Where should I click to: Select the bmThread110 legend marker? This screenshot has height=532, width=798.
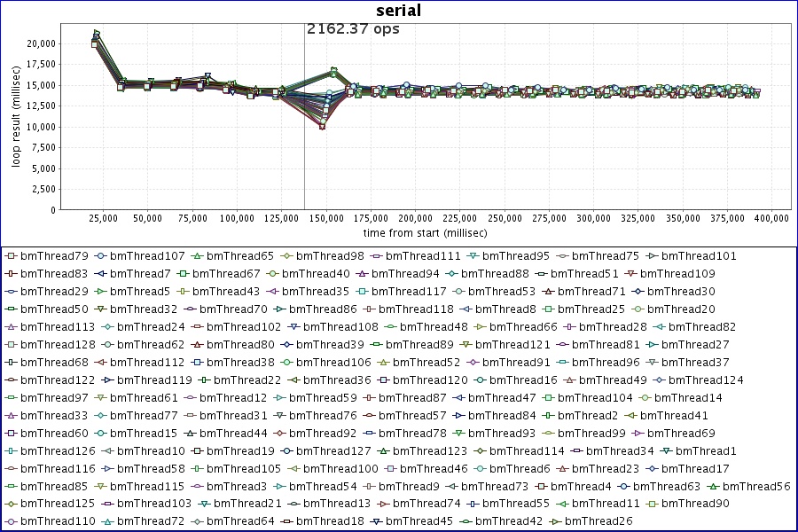pos(11,521)
